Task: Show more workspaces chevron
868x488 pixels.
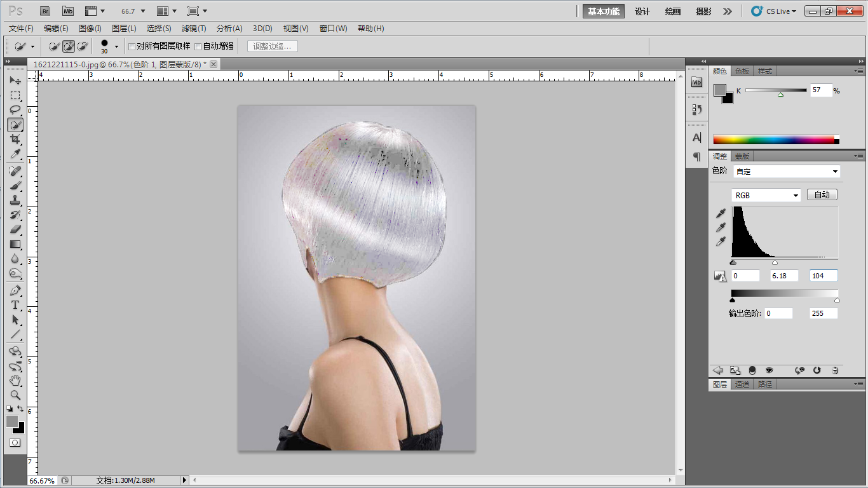Action: 728,11
